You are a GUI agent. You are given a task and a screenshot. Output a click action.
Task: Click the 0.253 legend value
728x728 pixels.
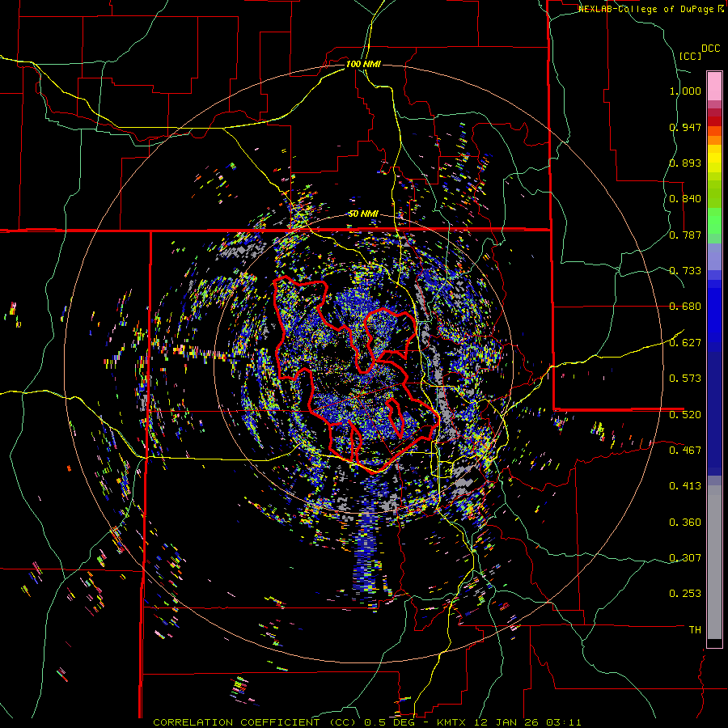[685, 594]
